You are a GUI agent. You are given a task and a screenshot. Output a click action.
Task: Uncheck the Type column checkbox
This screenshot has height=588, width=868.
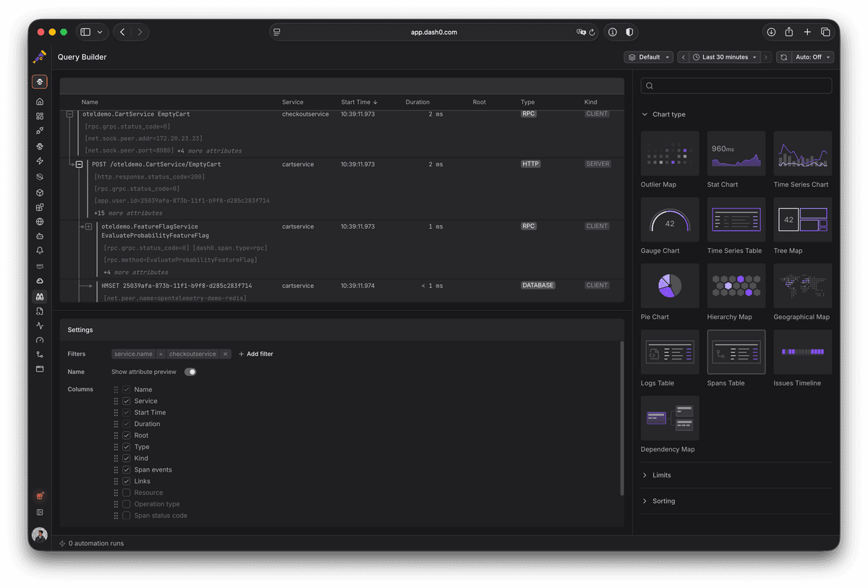[127, 447]
